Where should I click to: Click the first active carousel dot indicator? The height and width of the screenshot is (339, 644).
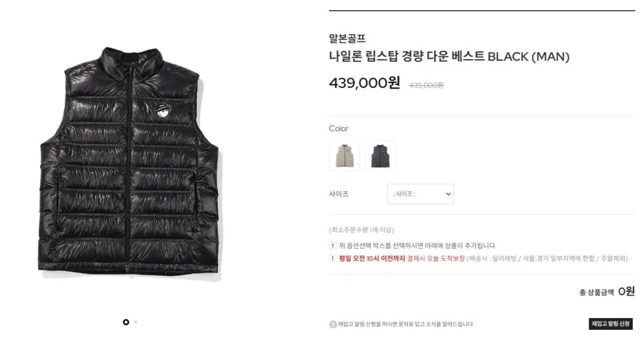tap(126, 322)
